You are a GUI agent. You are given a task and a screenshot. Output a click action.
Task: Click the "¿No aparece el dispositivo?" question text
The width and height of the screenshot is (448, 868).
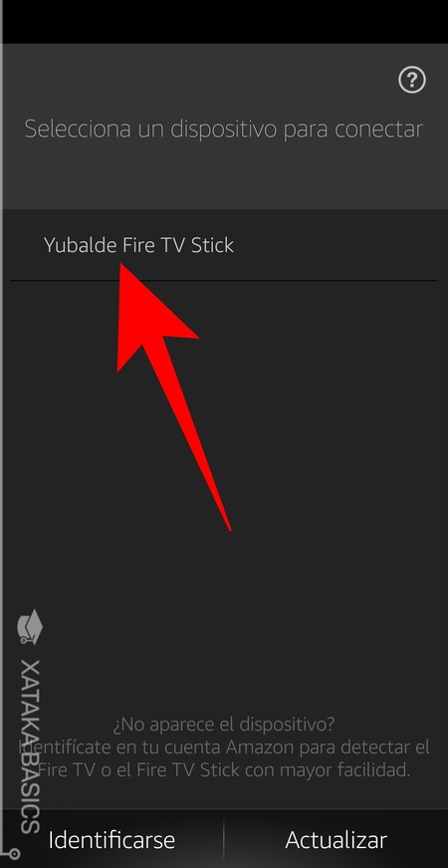(x=224, y=723)
